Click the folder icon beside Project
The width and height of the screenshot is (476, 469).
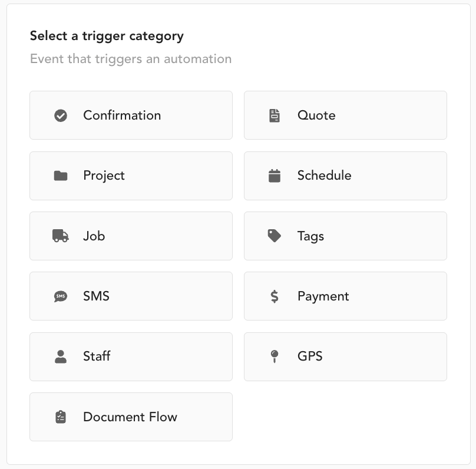61,176
